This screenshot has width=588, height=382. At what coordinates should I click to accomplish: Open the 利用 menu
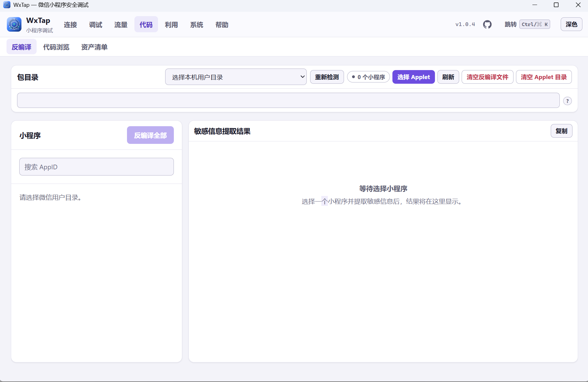point(171,25)
